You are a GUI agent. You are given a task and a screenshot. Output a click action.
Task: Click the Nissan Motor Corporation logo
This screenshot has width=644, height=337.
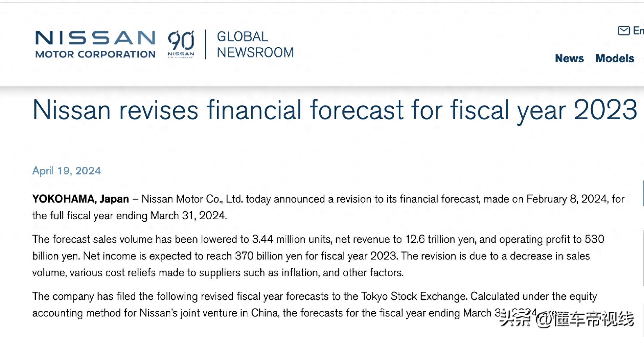click(95, 44)
